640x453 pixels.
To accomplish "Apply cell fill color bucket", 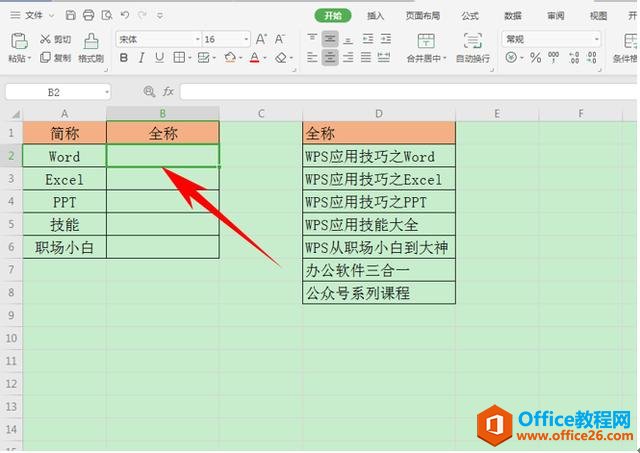I will 230,58.
